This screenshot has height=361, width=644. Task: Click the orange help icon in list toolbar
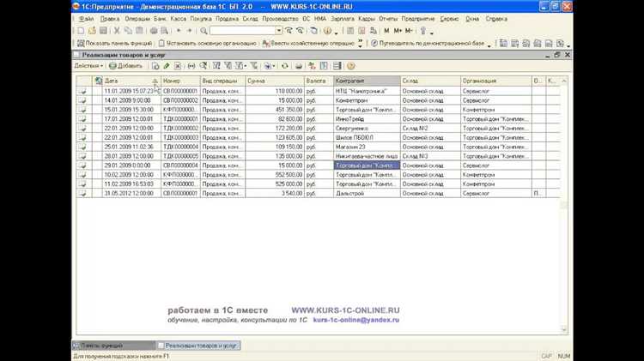pos(350,66)
